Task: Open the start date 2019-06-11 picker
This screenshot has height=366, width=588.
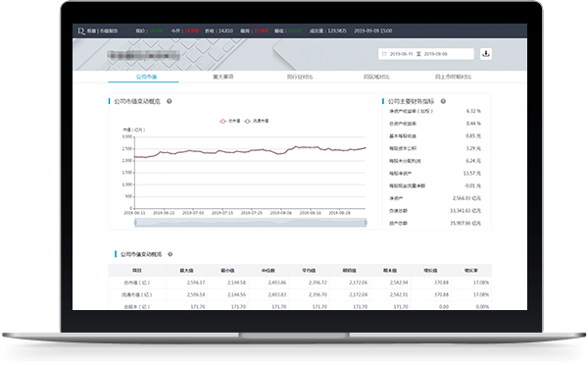Action: tap(401, 54)
